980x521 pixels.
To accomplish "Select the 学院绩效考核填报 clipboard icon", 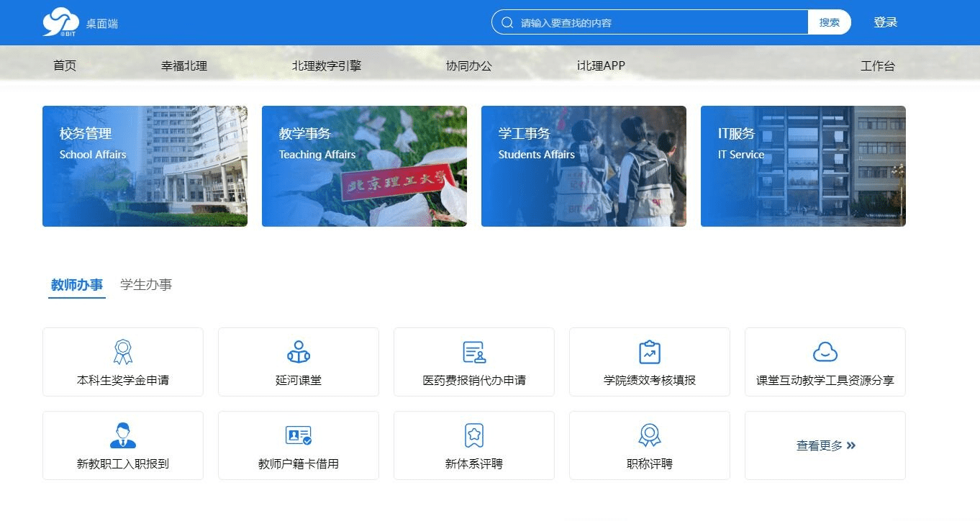I will coord(650,352).
